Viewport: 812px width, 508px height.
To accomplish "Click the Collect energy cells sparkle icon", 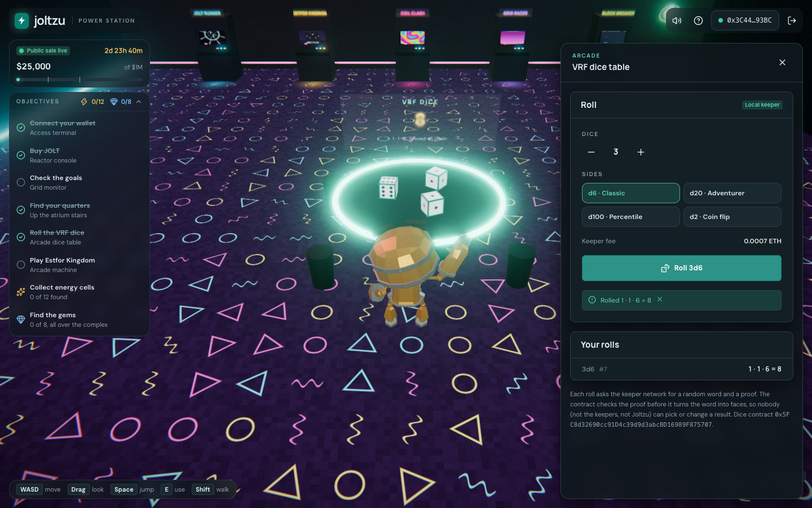I will click(21, 292).
